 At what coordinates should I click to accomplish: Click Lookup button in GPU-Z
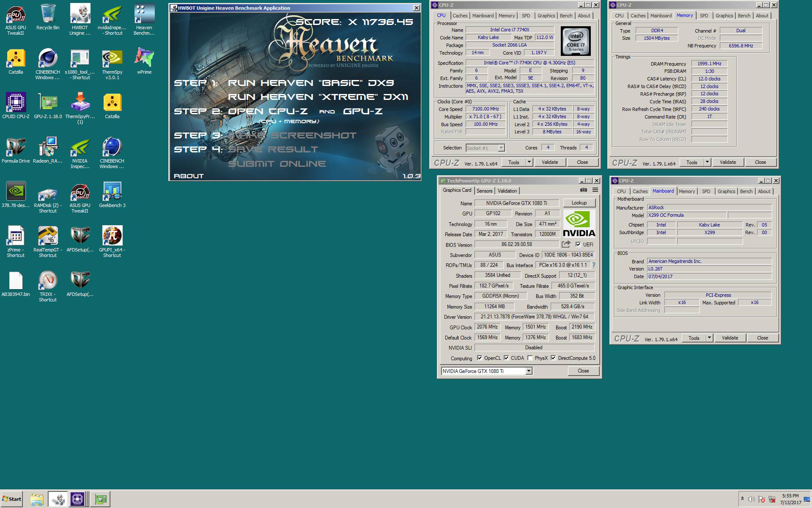tap(579, 203)
